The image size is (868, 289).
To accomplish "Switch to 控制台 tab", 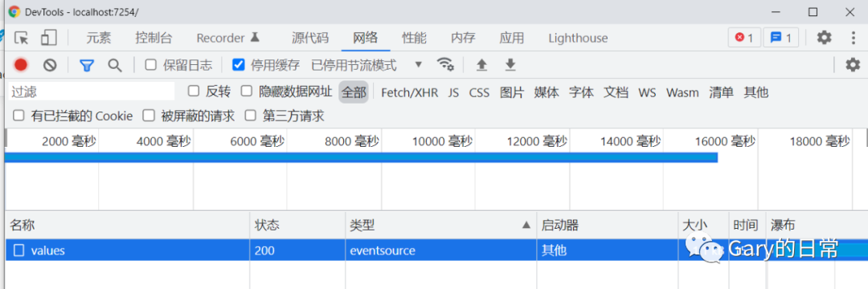I will 154,38.
